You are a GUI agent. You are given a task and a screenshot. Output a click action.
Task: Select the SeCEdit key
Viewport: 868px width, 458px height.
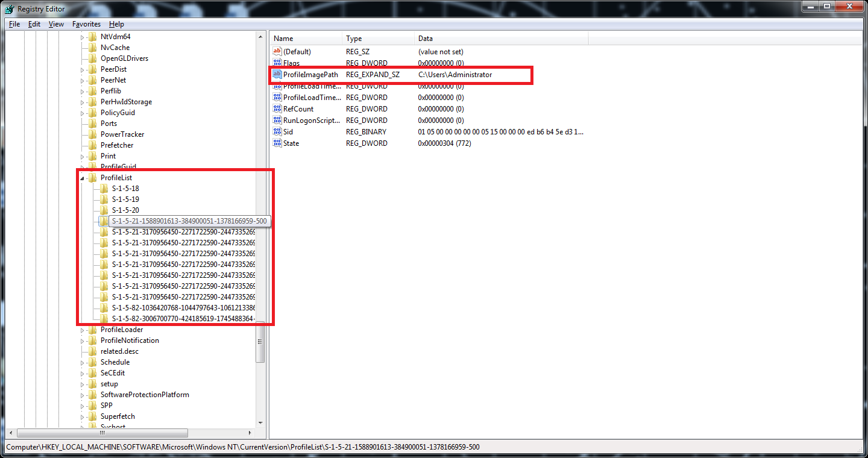[113, 373]
